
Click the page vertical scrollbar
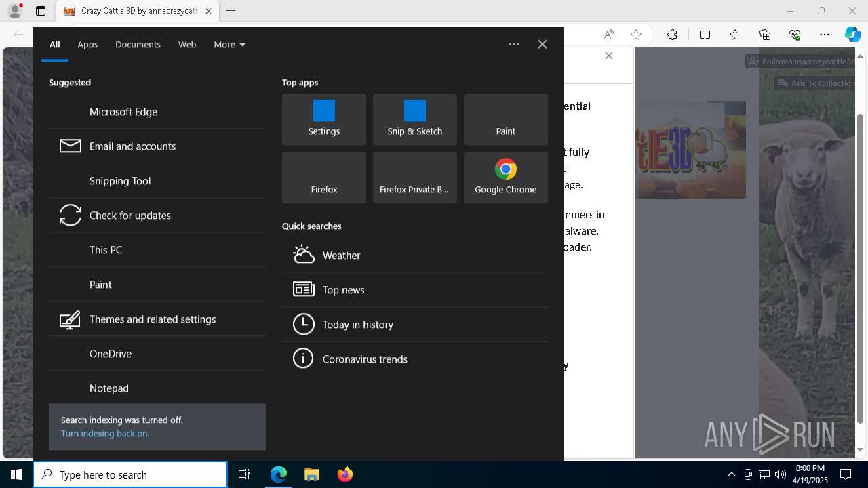point(861,268)
